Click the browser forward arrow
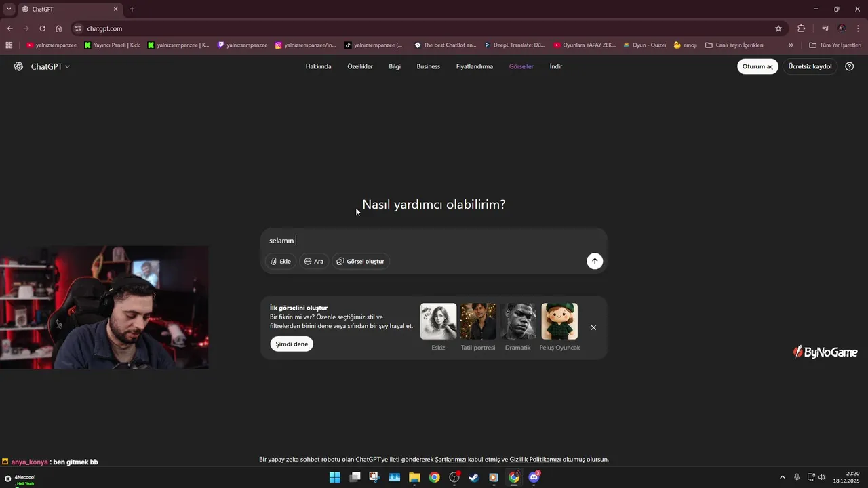 click(26, 28)
